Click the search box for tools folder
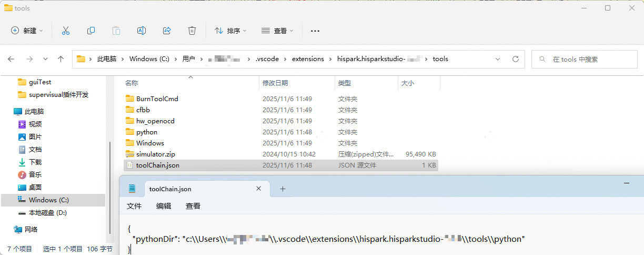The image size is (644, 255). click(x=584, y=59)
